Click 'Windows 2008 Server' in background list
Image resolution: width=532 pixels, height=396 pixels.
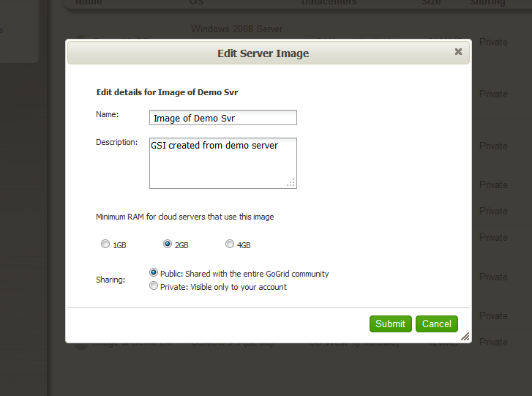pyautogui.click(x=236, y=29)
